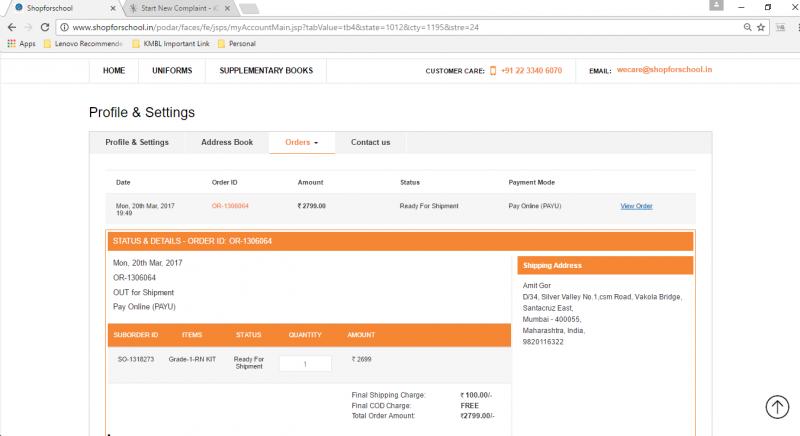This screenshot has width=800, height=436.
Task: Close the Shopforschool browser tab
Action: [113, 8]
